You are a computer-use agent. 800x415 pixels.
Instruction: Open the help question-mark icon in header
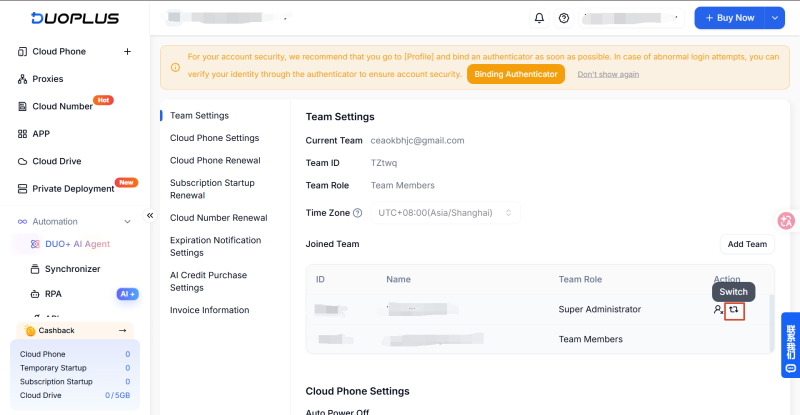click(564, 18)
